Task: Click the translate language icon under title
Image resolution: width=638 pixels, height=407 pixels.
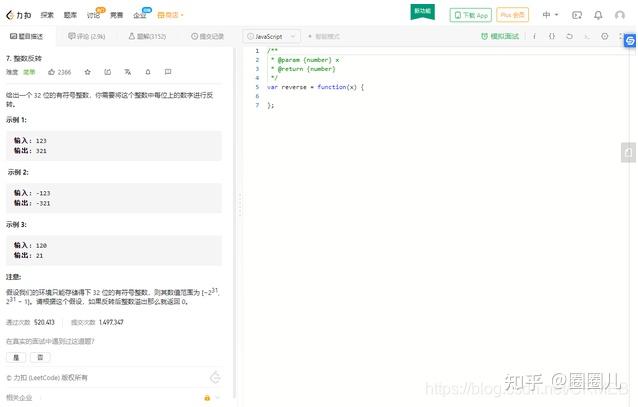Action: [127, 72]
